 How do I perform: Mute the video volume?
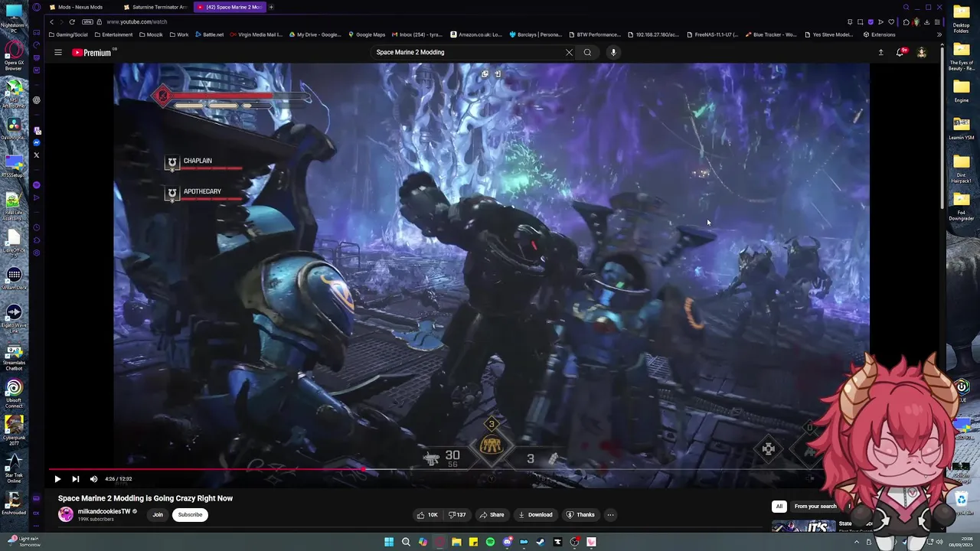pyautogui.click(x=93, y=479)
